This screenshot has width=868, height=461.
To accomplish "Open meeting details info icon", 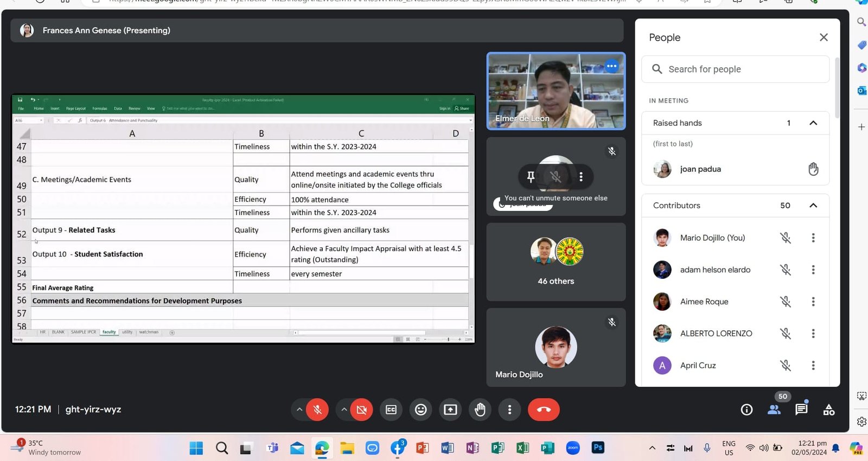I will [747, 410].
